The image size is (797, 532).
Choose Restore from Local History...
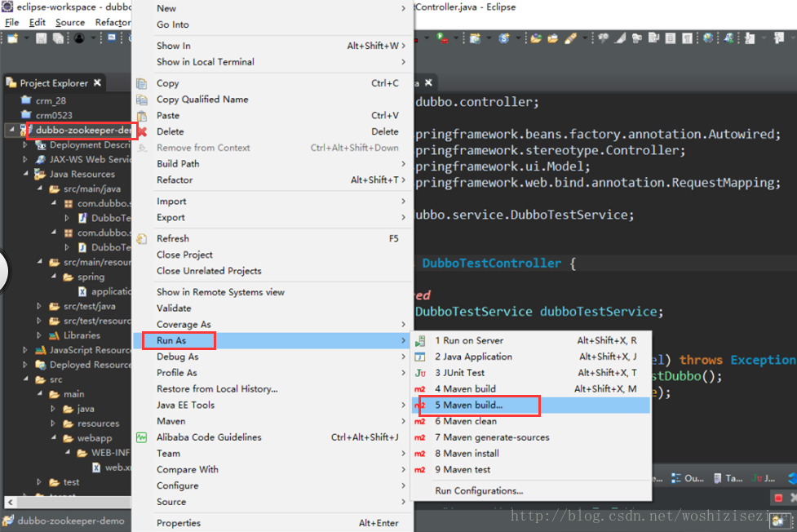(x=272, y=389)
